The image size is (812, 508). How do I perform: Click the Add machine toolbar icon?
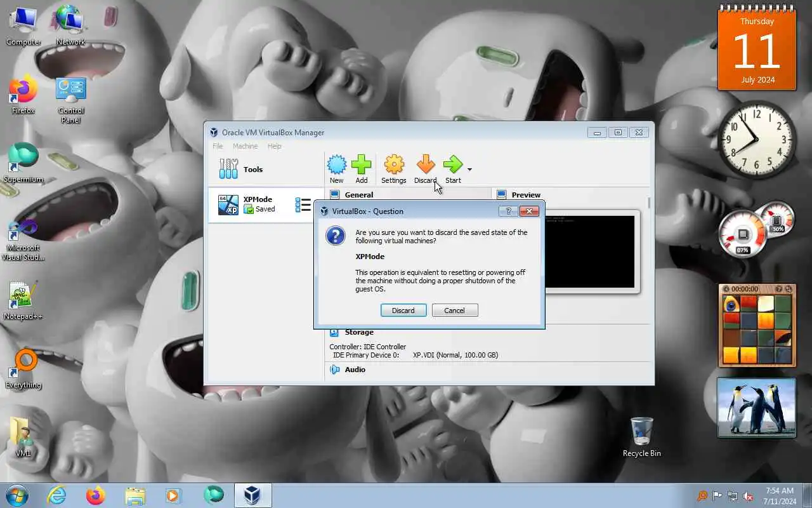[361, 164]
